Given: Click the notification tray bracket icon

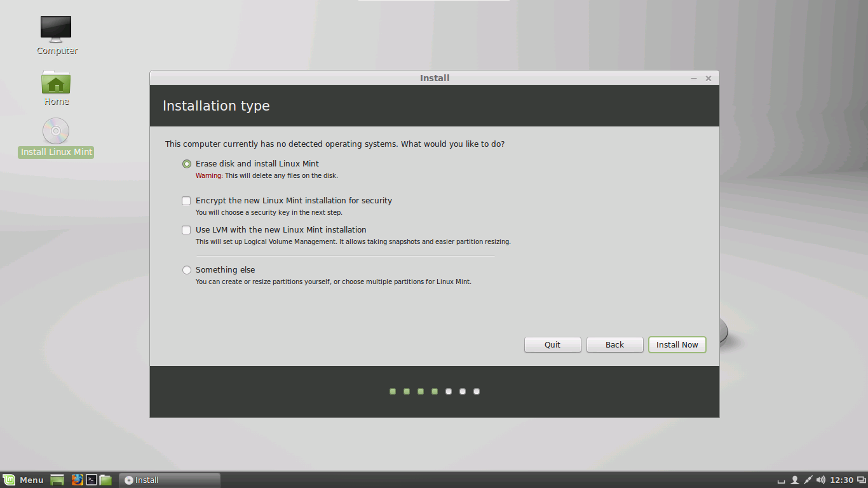Looking at the screenshot, I should (782, 481).
